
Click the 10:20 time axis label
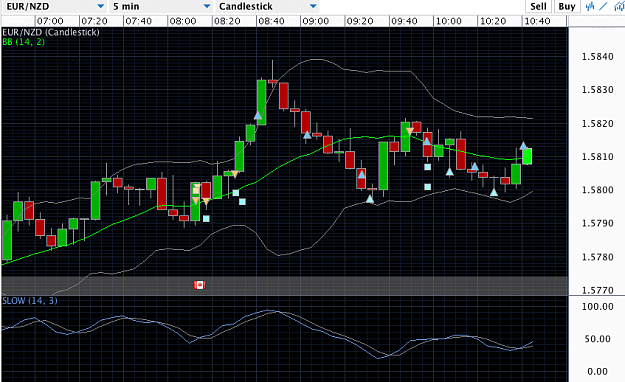[x=493, y=21]
